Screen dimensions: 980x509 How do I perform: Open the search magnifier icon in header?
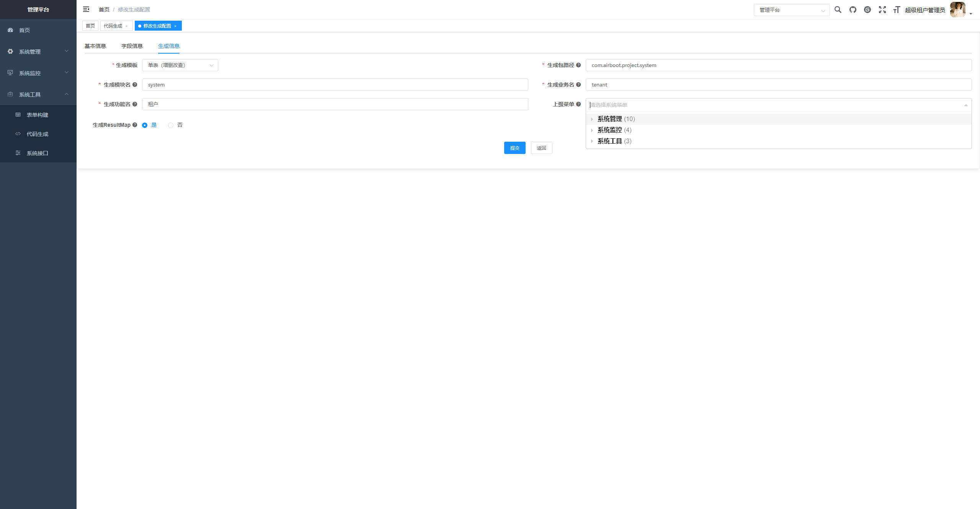point(838,10)
